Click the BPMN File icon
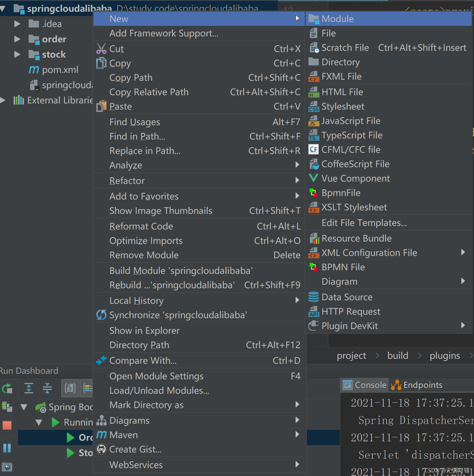474x476 pixels. pos(314,267)
